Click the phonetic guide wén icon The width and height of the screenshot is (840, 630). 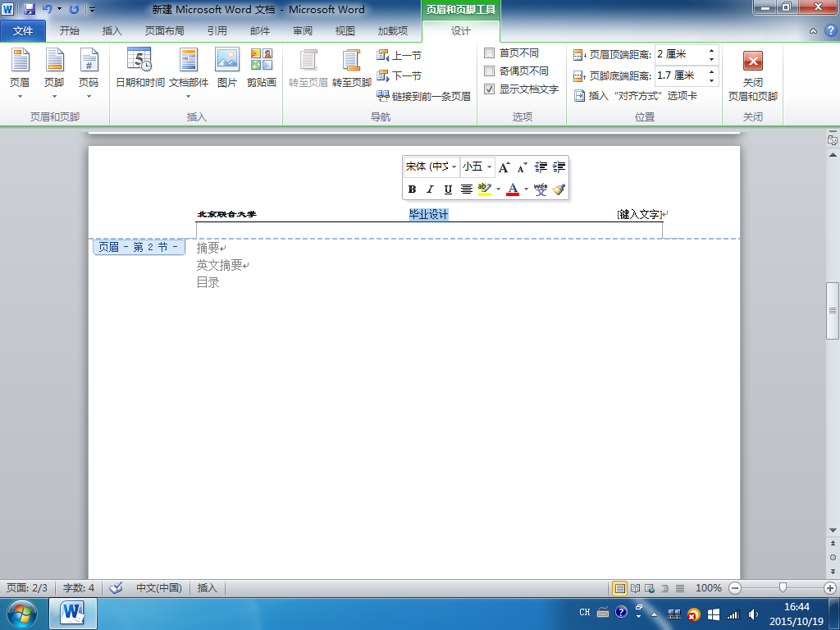tap(541, 189)
